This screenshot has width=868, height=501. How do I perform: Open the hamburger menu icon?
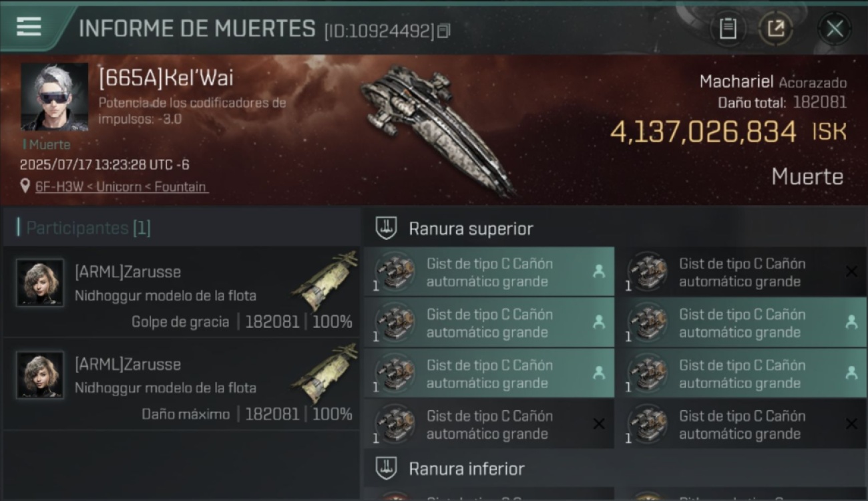pos(29,27)
